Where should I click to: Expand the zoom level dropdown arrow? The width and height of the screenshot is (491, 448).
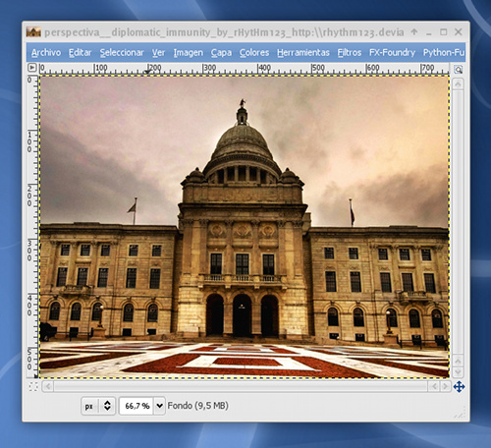(x=159, y=406)
